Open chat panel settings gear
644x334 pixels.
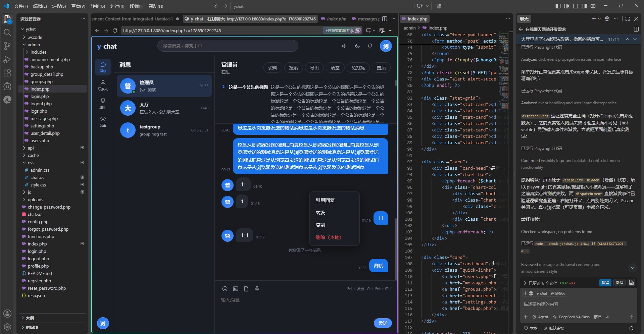point(607,19)
